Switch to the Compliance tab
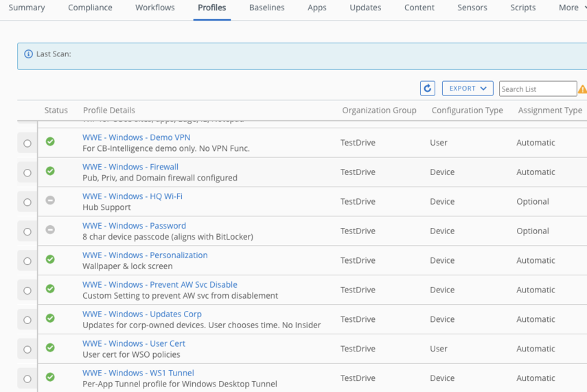 point(90,8)
